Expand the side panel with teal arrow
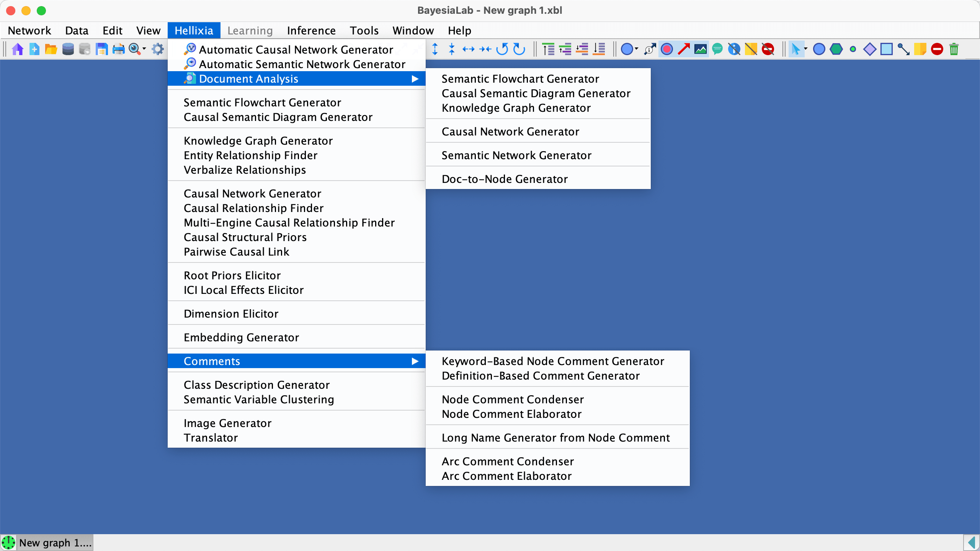Image resolution: width=980 pixels, height=551 pixels. tap(972, 543)
